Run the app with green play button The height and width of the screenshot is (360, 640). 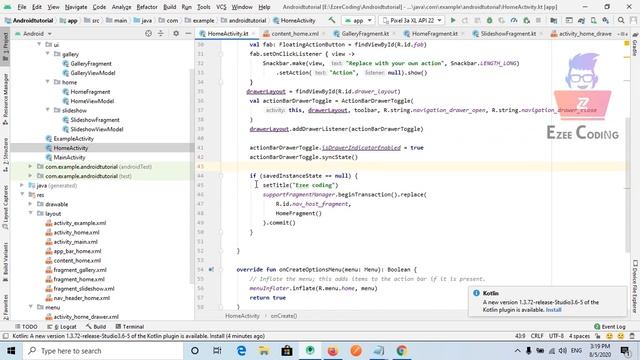click(x=453, y=20)
